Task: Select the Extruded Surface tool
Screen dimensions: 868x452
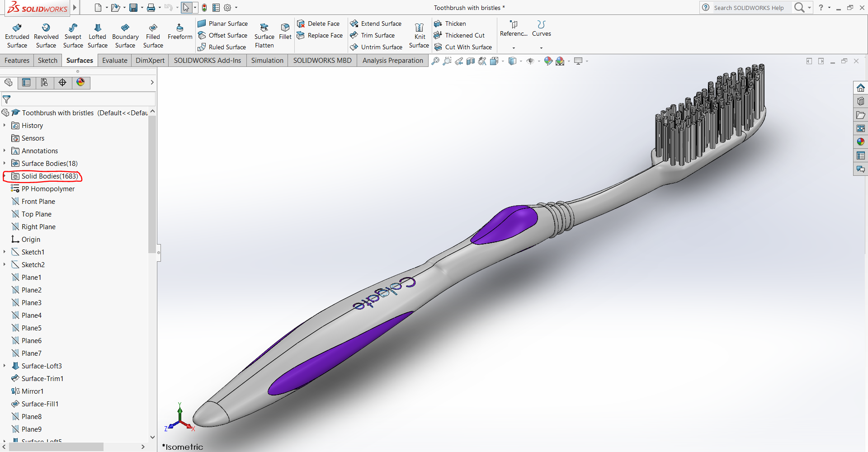Action: pyautogui.click(x=17, y=36)
